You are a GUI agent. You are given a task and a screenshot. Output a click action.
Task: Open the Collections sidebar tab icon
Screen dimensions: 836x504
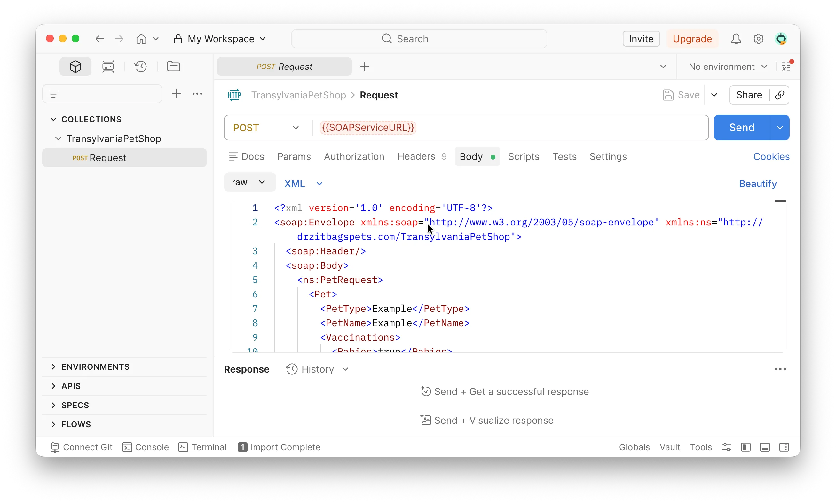(x=75, y=67)
